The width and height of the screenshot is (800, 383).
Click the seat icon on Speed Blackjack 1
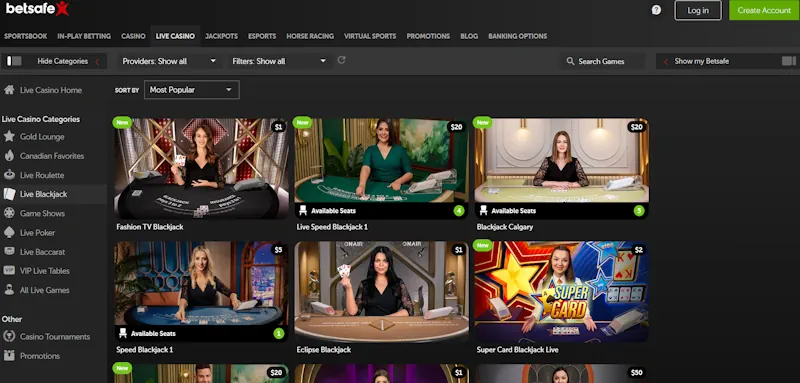coord(123,334)
